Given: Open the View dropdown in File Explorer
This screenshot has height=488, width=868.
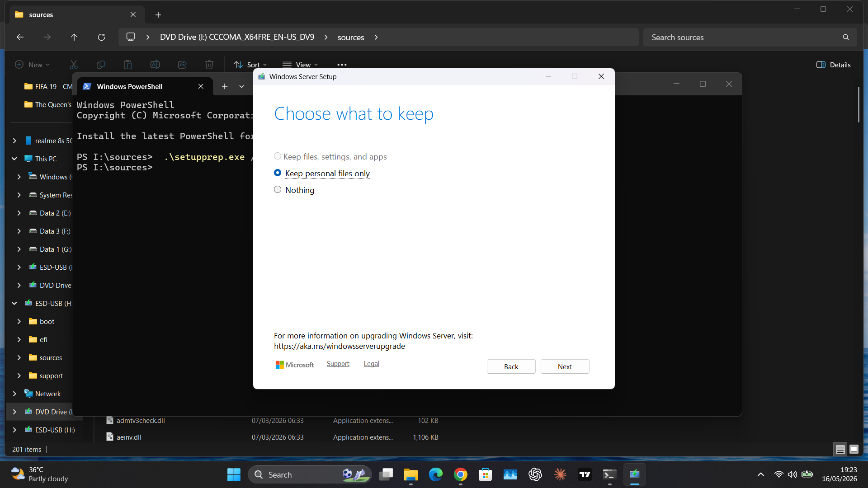Looking at the screenshot, I should tap(300, 65).
